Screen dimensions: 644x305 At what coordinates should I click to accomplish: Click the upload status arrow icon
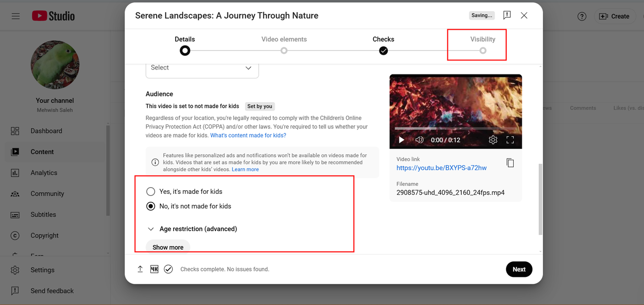[140, 269]
